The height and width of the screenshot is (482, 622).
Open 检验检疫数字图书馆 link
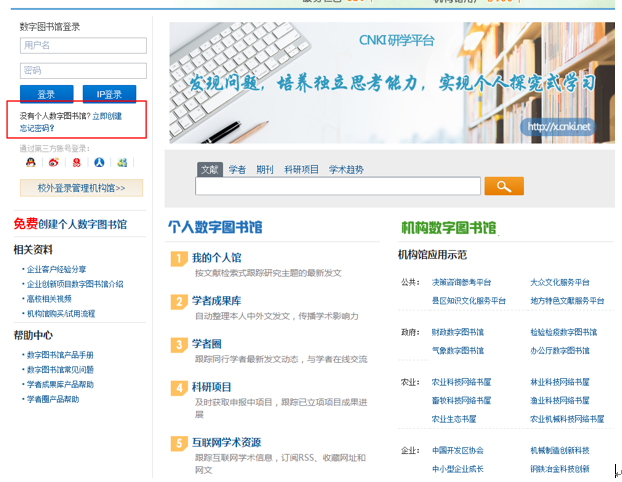(x=564, y=332)
